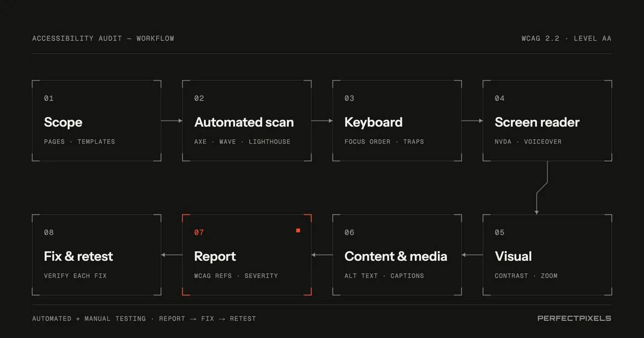Select the 'Content & media' heading
The image size is (644, 338).
pos(396,256)
